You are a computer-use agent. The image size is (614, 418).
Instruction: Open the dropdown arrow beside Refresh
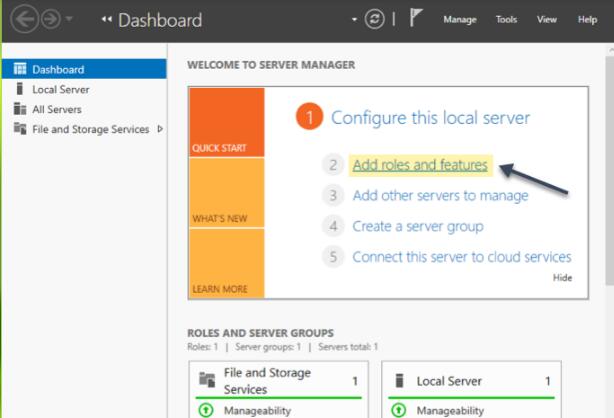[x=354, y=19]
